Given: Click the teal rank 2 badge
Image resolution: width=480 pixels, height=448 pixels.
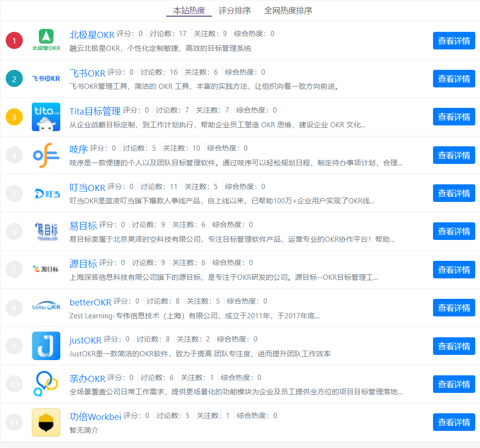Looking at the screenshot, I should (14, 79).
